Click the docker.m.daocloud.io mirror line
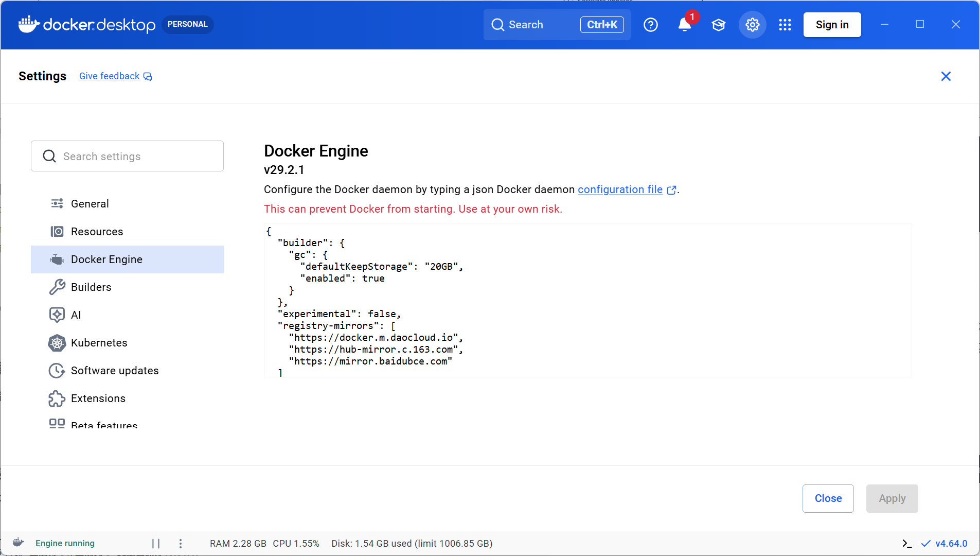980x556 pixels. 376,338
